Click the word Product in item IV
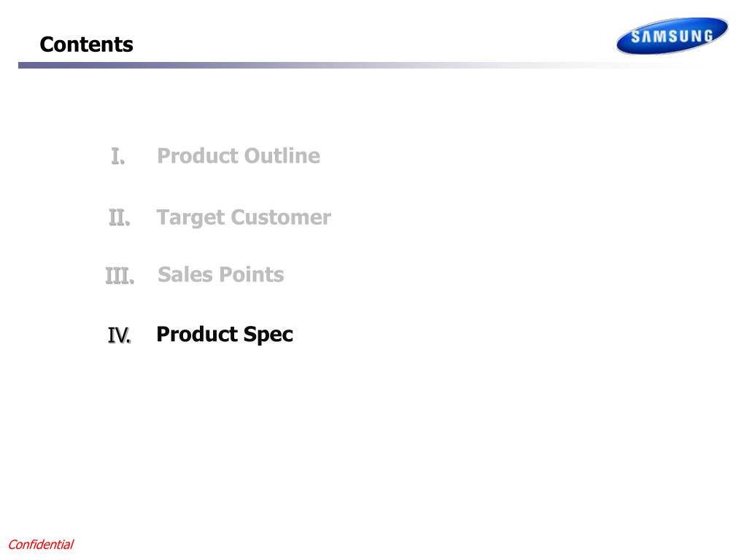 [x=197, y=334]
